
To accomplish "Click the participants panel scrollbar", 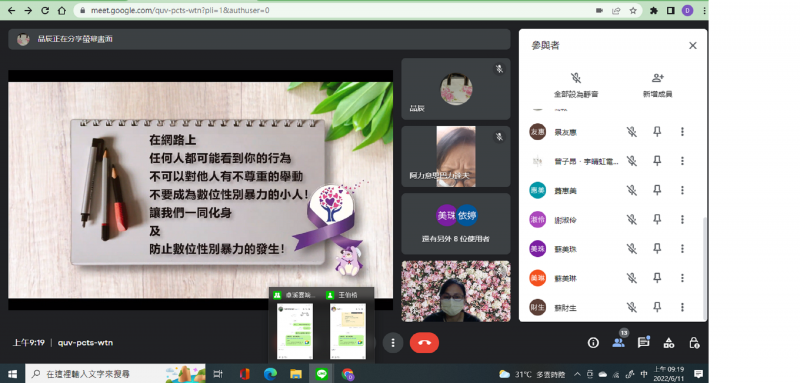I will (705, 268).
